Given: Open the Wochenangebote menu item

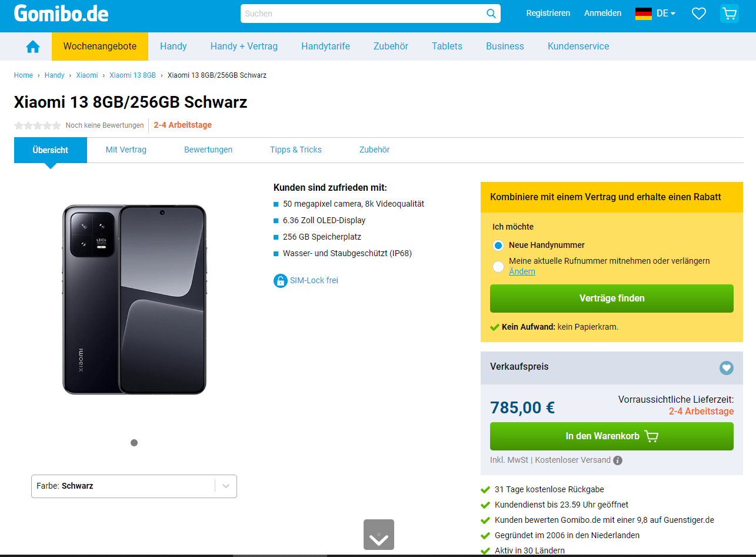Looking at the screenshot, I should pos(100,47).
